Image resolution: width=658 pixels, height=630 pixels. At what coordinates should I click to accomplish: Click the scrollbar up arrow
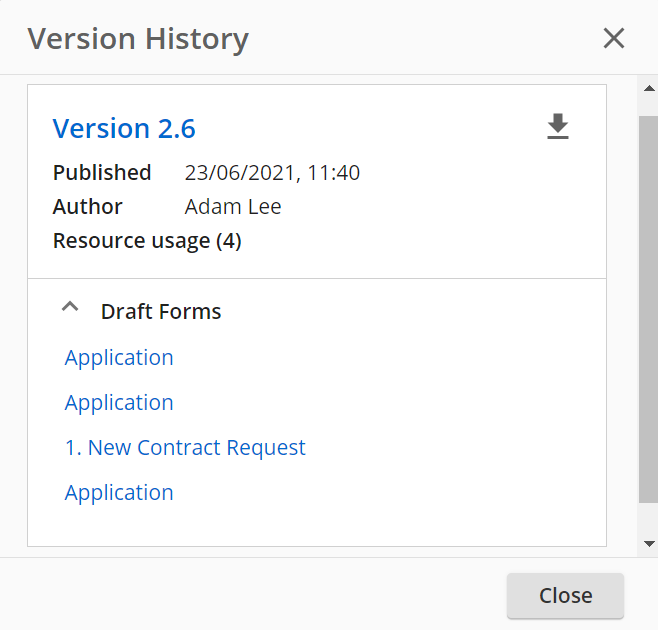tap(648, 89)
